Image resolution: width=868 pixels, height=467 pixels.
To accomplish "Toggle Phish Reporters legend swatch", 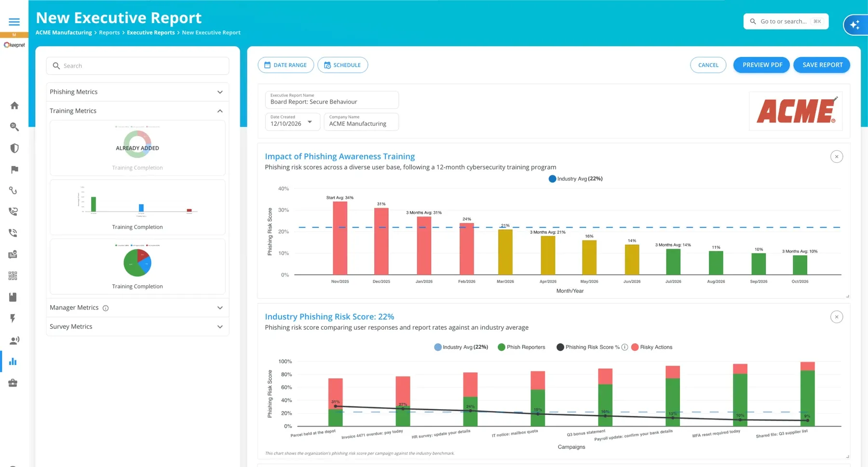I will [502, 347].
